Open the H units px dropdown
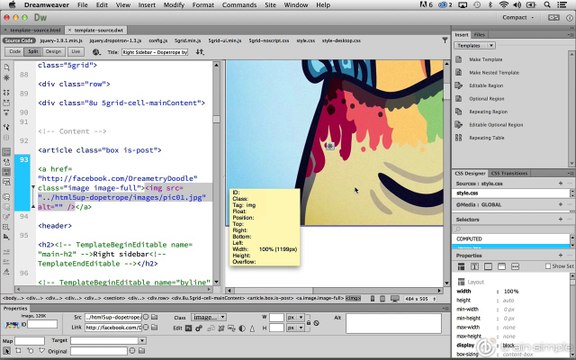The width and height of the screenshot is (576, 360). coord(296,328)
